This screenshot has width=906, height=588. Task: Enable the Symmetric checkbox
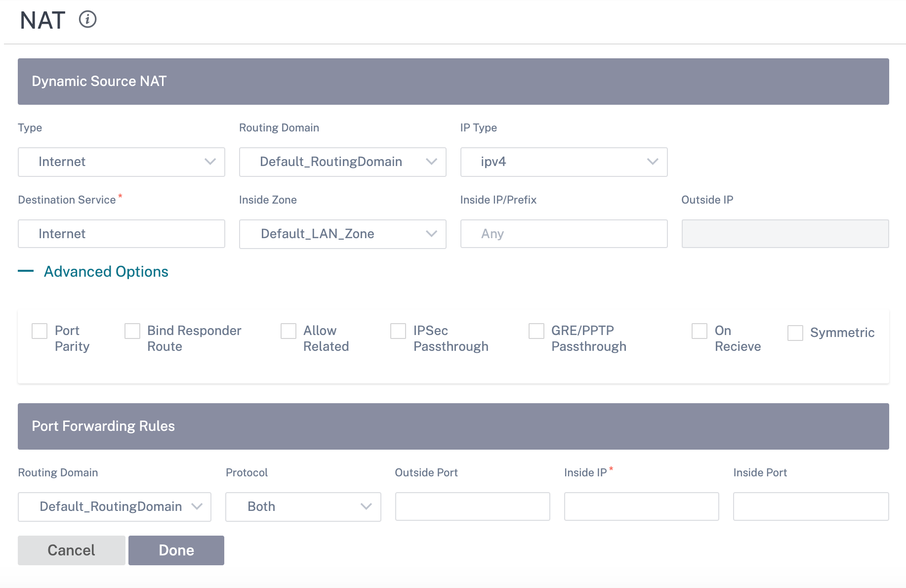[x=795, y=333]
